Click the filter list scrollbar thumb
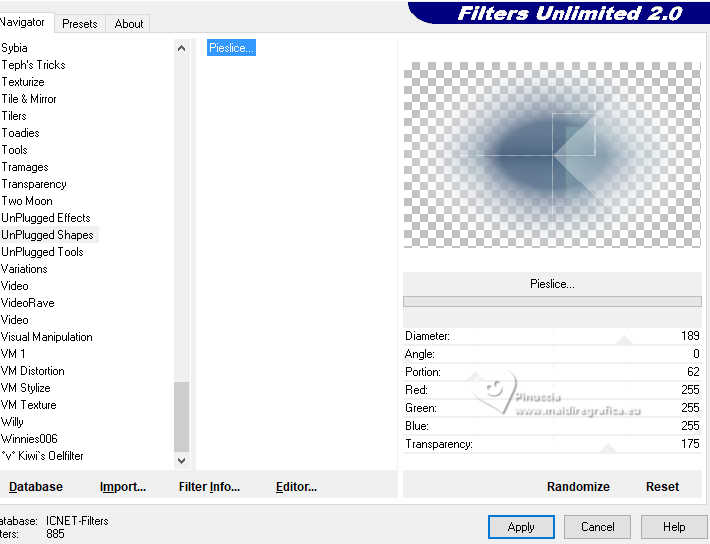 pos(182,417)
